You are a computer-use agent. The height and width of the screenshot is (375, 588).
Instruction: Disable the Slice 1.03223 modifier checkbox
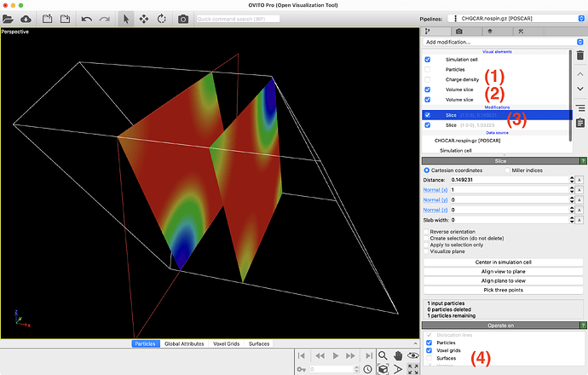428,125
